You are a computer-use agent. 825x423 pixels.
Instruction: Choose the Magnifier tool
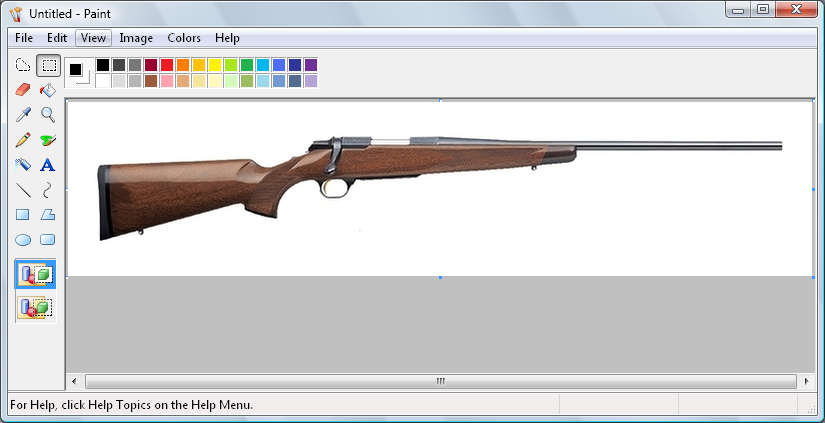(47, 115)
